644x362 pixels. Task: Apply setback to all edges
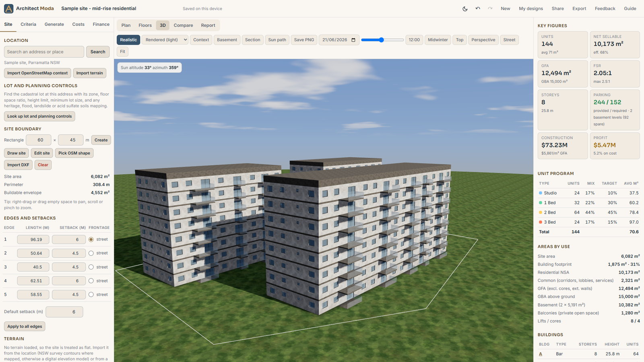coord(25,327)
